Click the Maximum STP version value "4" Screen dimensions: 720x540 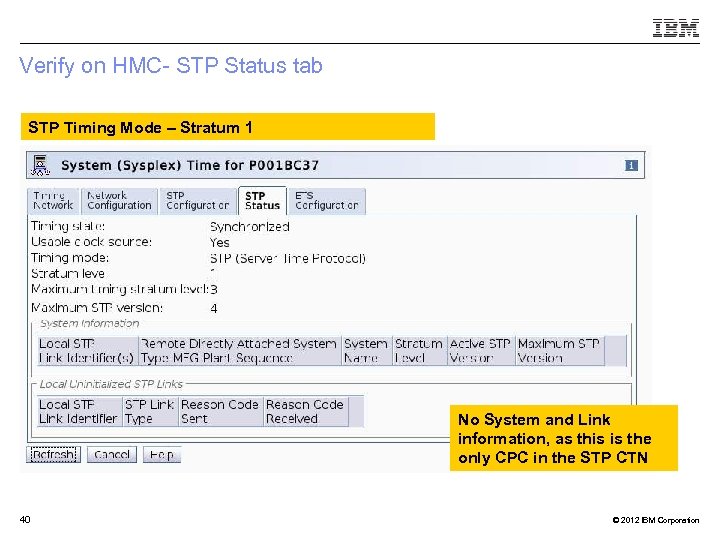214,309
